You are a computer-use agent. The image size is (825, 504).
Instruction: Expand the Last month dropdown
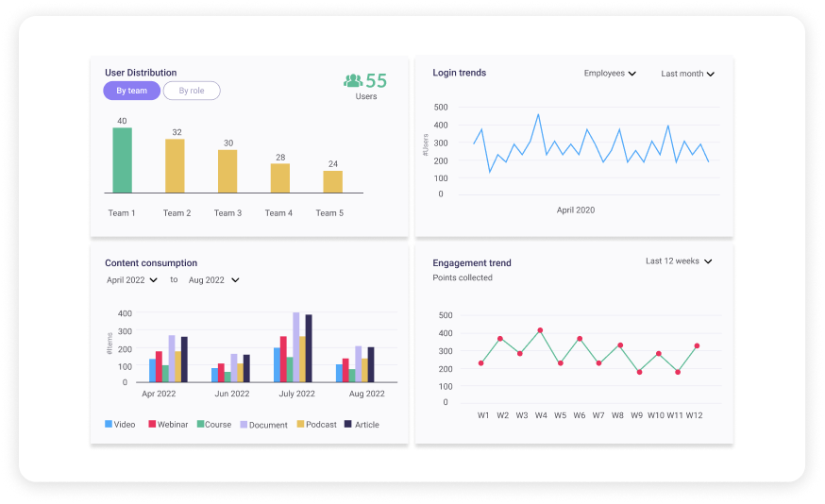(687, 74)
